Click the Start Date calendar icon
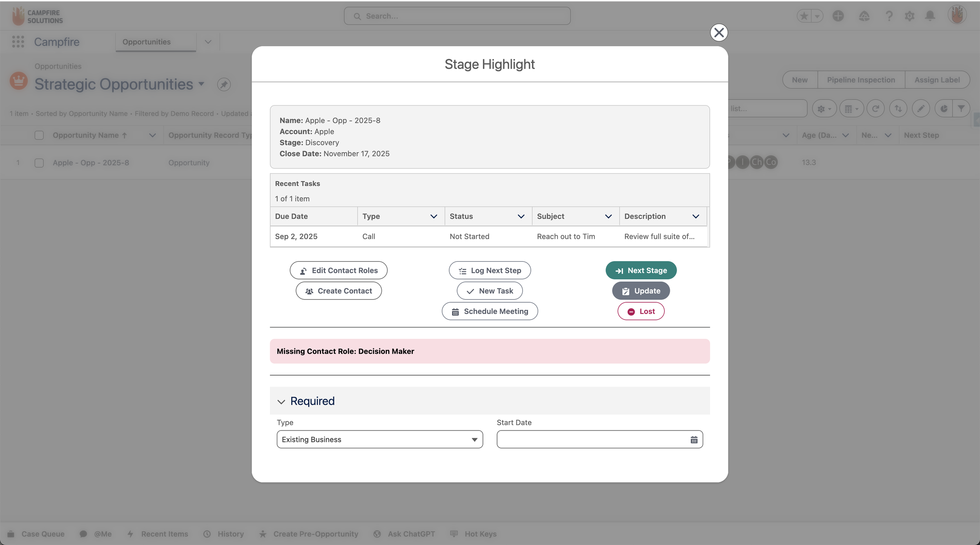This screenshot has height=545, width=980. point(694,440)
